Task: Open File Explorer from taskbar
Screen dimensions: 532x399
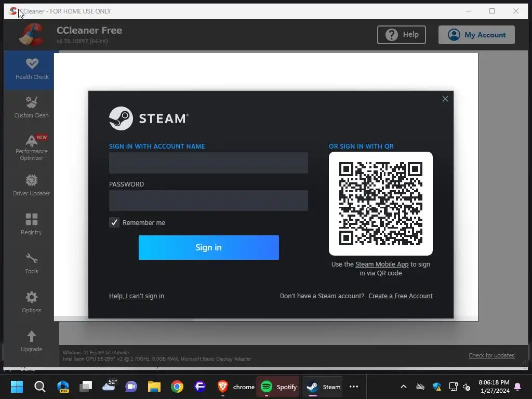Action: (154, 387)
